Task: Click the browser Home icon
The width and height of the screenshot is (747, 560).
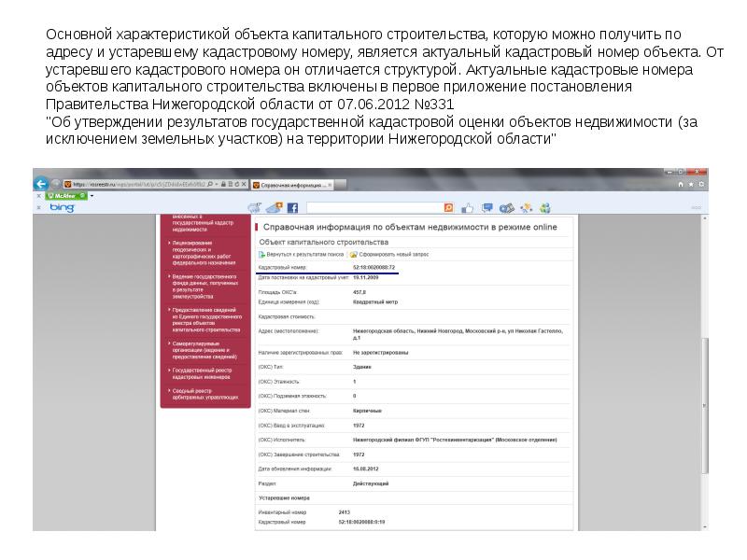Action: point(680,185)
